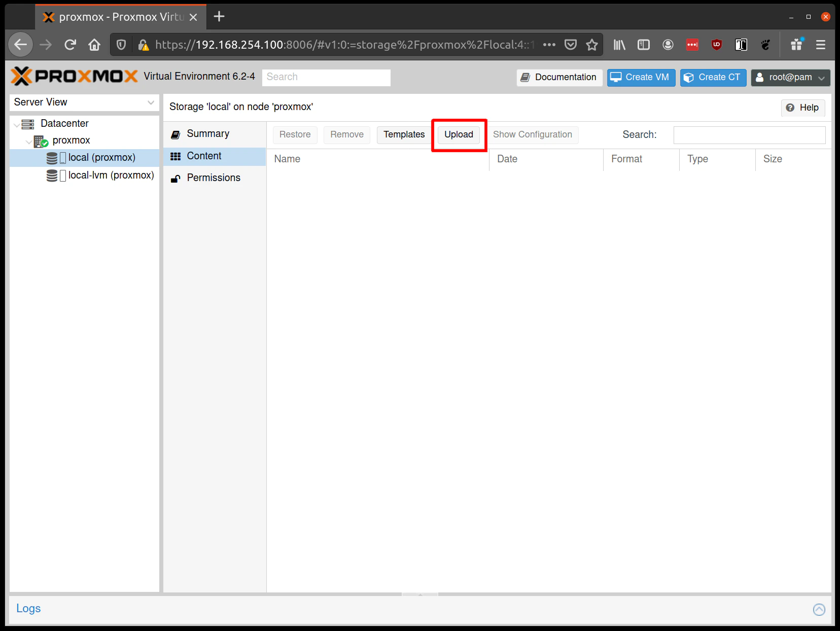
Task: Click the Upload button
Action: click(x=459, y=135)
